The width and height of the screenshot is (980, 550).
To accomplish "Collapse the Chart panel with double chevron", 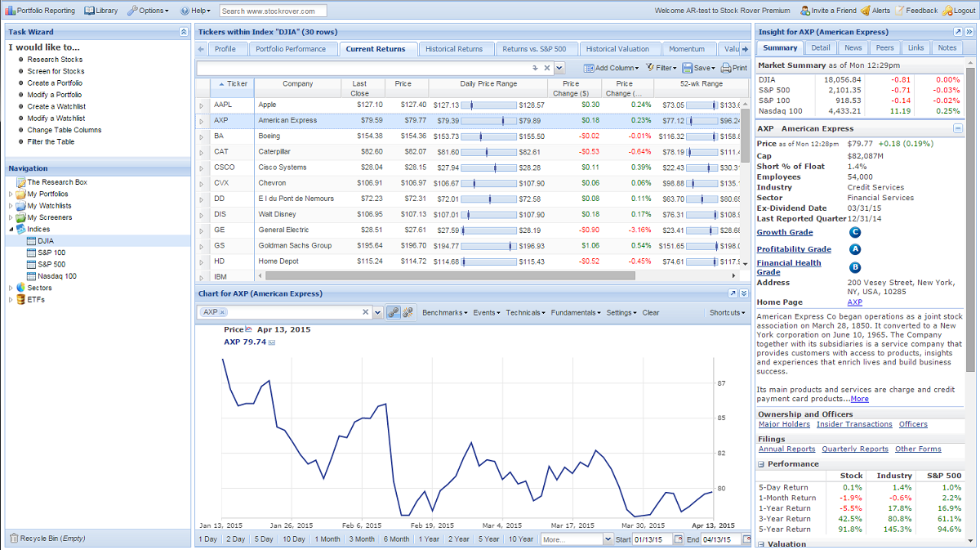I will (744, 293).
